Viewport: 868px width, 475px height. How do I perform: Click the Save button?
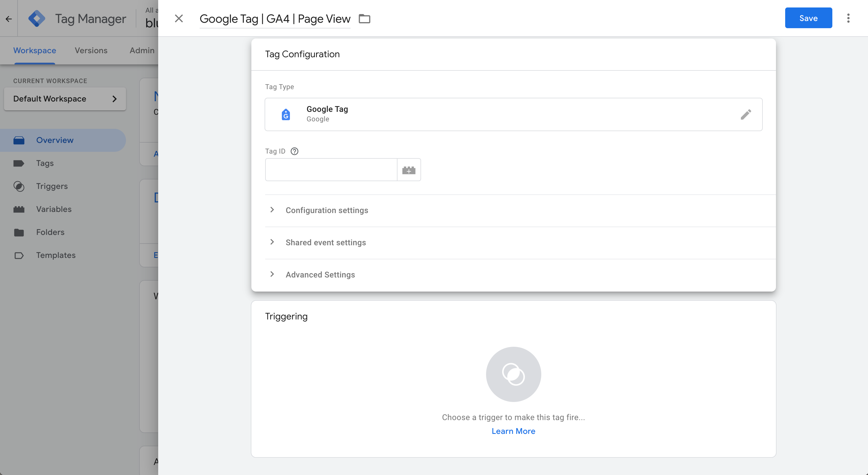coord(808,18)
